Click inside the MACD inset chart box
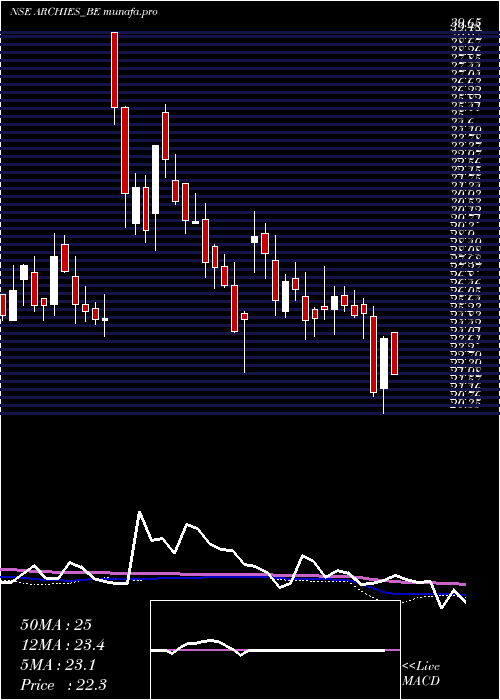Viewport: 500px width, 700px height. [275, 650]
